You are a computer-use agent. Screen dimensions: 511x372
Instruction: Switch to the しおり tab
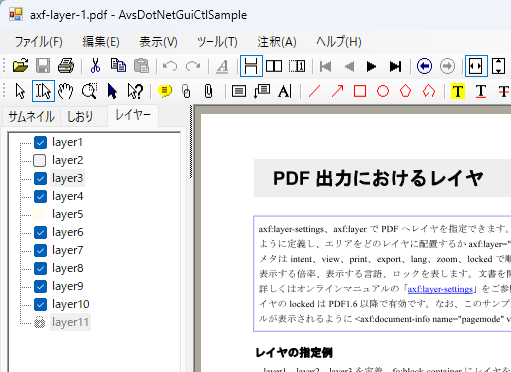[80, 117]
